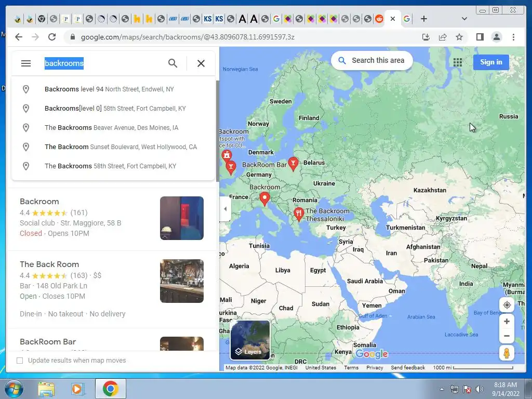Bookmark this page with star icon
The height and width of the screenshot is (399, 532).
click(x=459, y=37)
